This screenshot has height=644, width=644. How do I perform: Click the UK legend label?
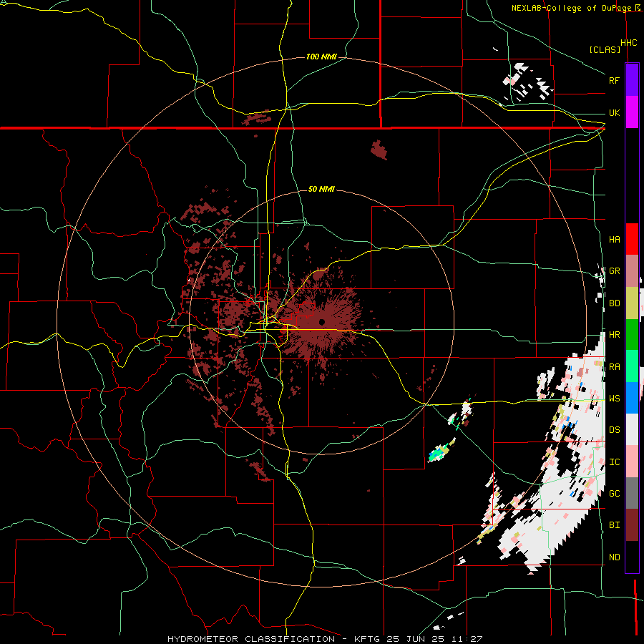point(614,112)
